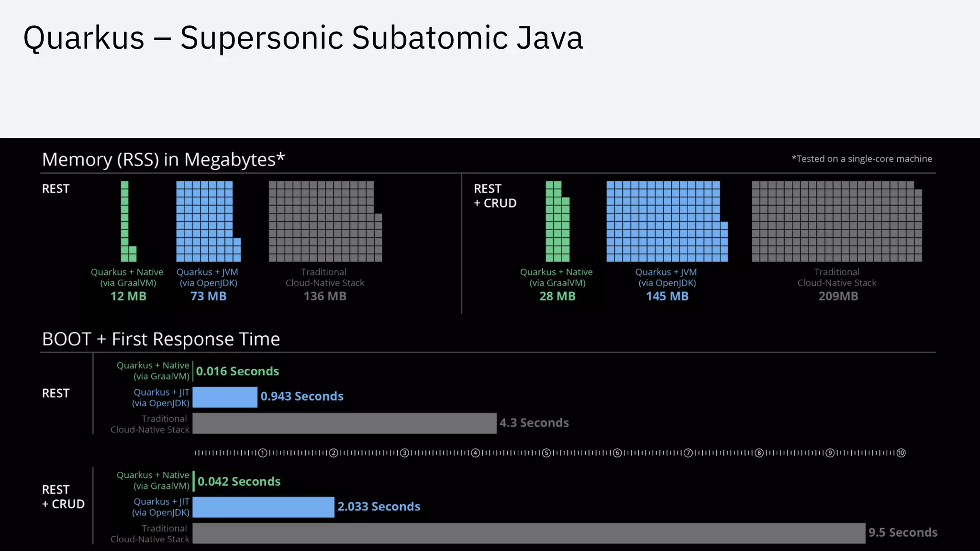Viewport: 980px width, 551px height.
Task: Click the '4.3 Seconds' label
Action: (x=535, y=423)
